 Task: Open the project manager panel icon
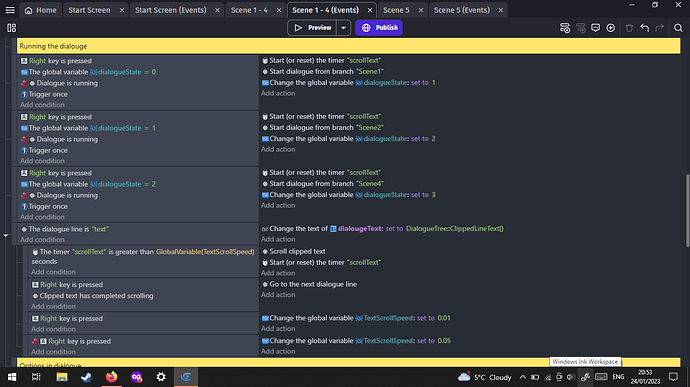[x=11, y=28]
